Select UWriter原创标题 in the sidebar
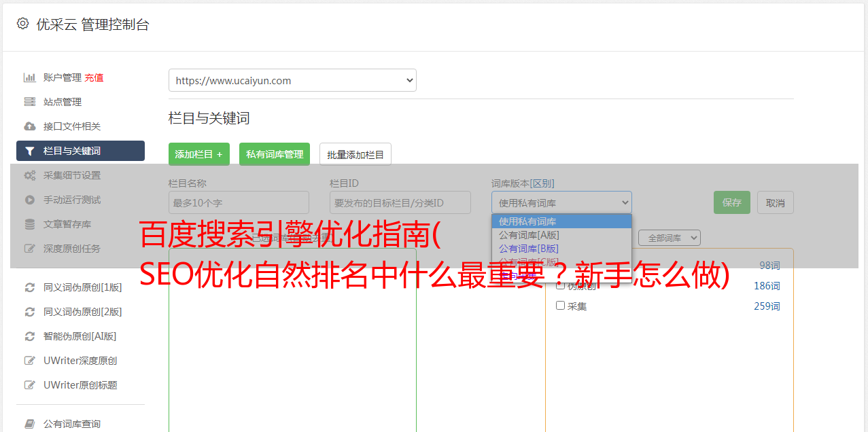The width and height of the screenshot is (868, 432). pos(80,385)
